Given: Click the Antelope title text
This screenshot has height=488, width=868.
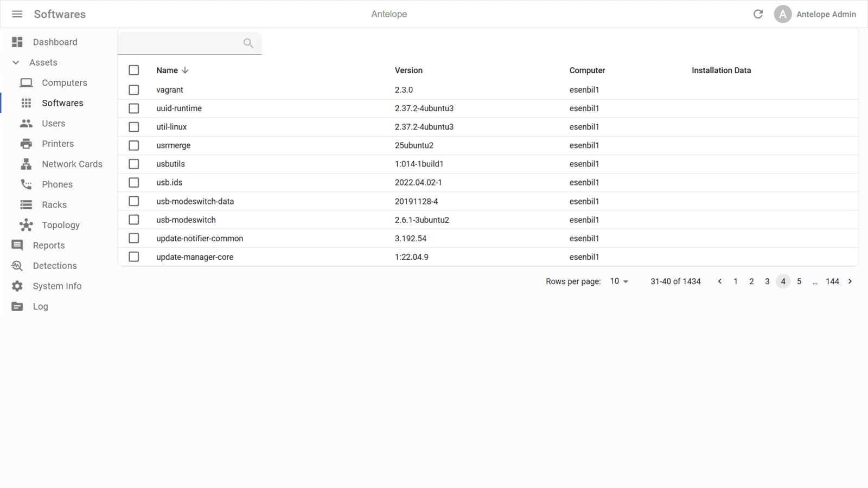Looking at the screenshot, I should tap(389, 14).
